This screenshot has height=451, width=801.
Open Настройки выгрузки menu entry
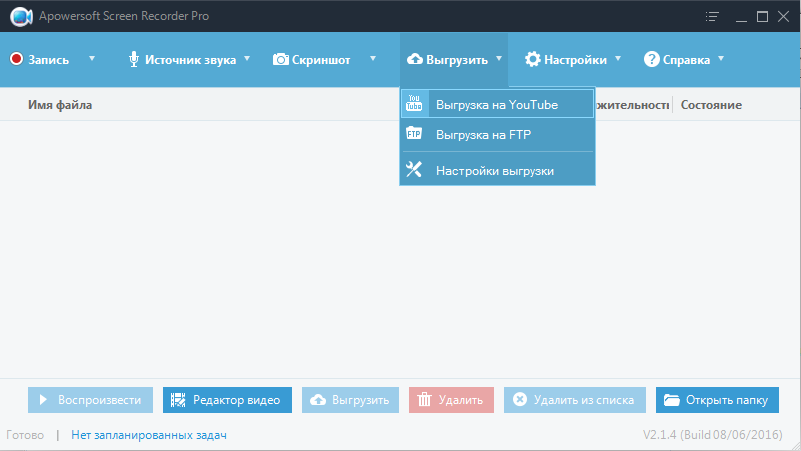498,170
